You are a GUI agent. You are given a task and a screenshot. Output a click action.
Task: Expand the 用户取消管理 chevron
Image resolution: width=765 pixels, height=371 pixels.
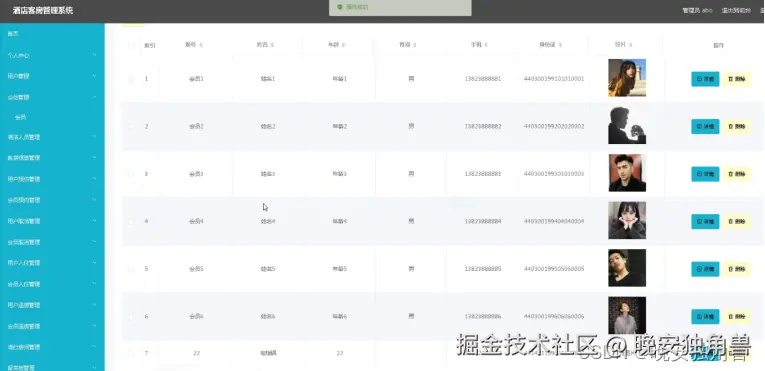(x=94, y=221)
